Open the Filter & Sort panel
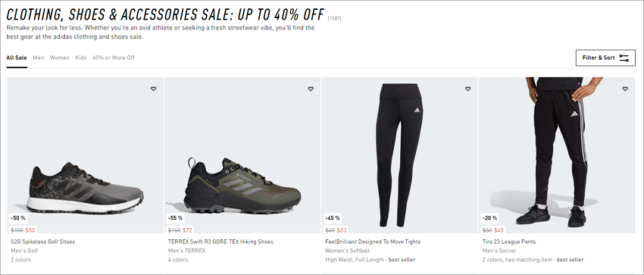The width and height of the screenshot is (644, 275). (x=605, y=58)
